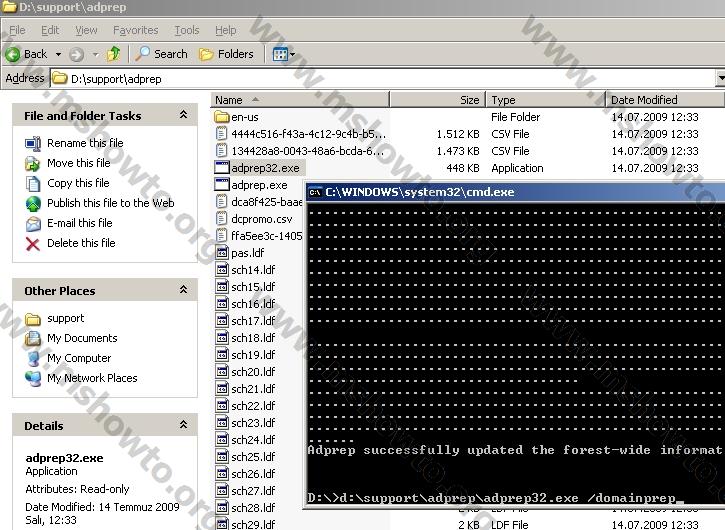This screenshot has height=530, width=725.
Task: Click E-mail this file link
Action: (80, 223)
